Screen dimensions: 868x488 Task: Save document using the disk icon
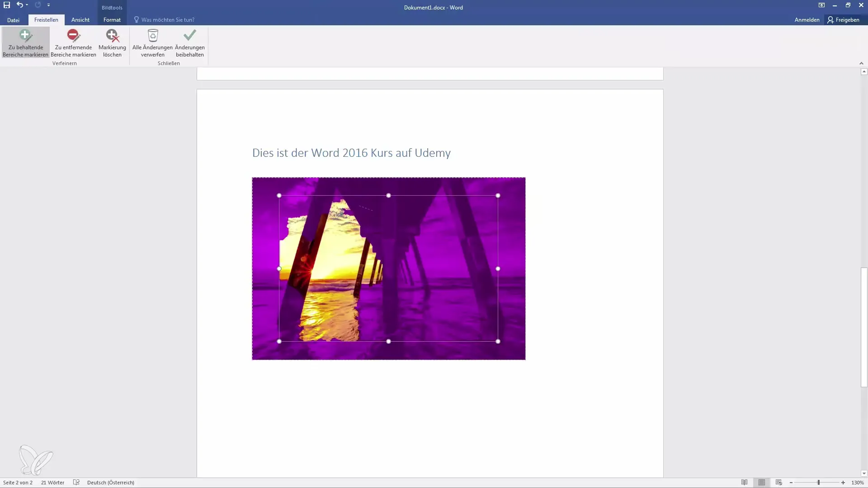click(7, 5)
